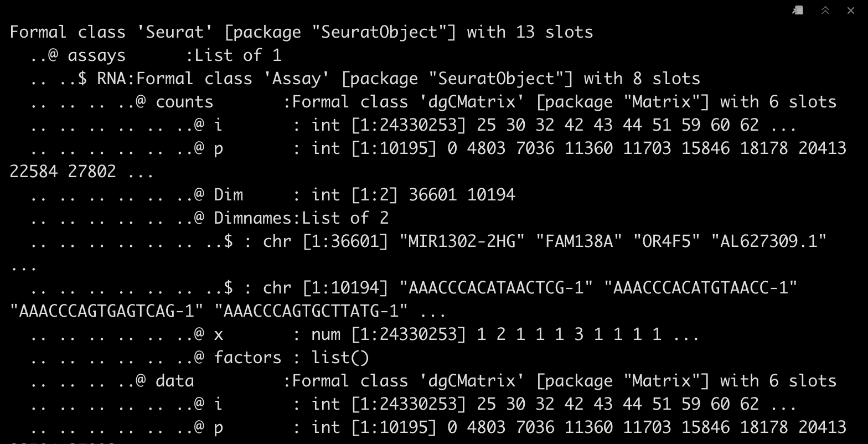Click the gene name "AL627309.1"
Viewport: 868px width, 444px height.
click(769, 241)
